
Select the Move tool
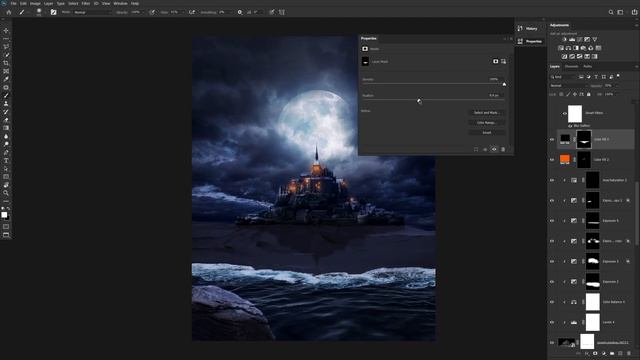(x=6, y=31)
